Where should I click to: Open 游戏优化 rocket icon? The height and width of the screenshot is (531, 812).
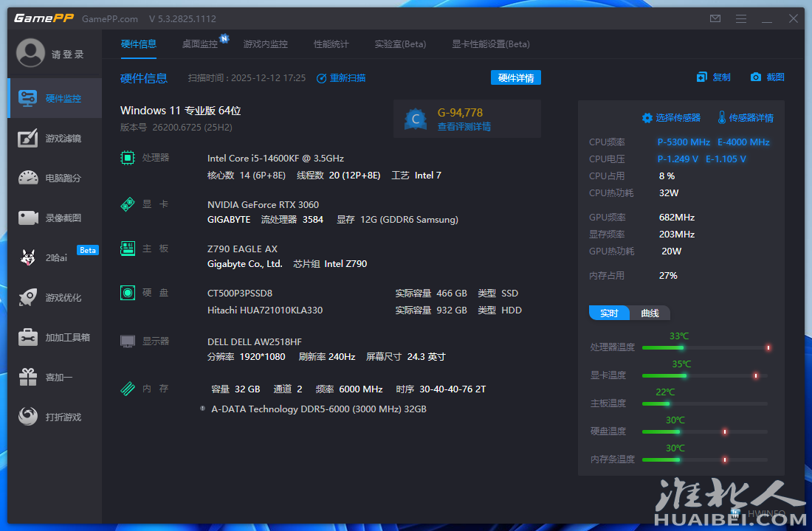coord(28,297)
